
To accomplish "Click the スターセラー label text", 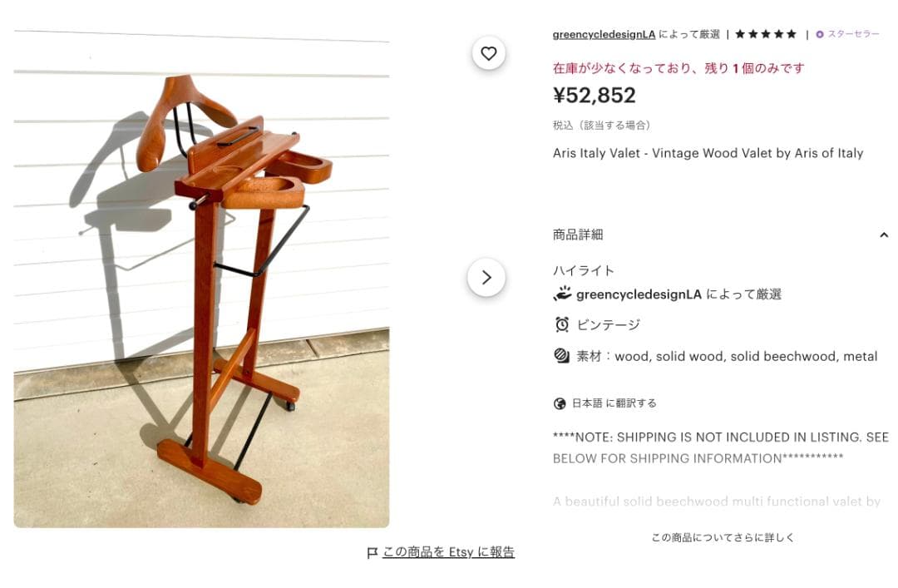I will point(853,34).
